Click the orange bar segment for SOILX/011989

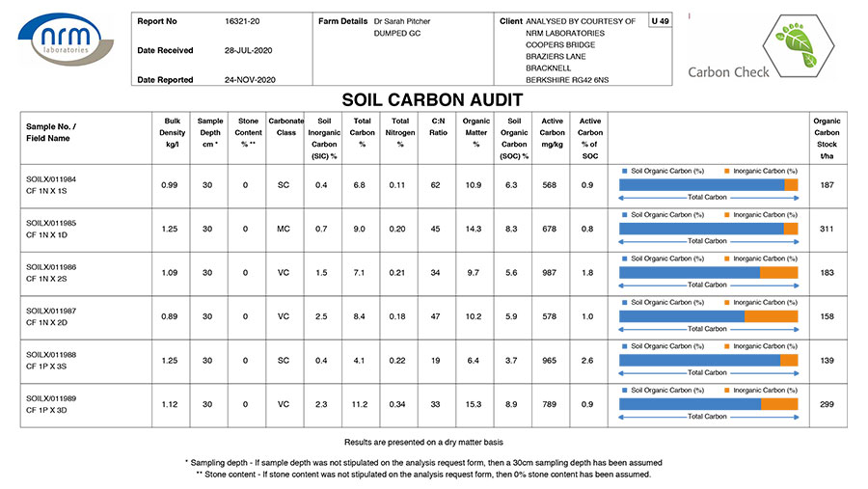coord(779,404)
